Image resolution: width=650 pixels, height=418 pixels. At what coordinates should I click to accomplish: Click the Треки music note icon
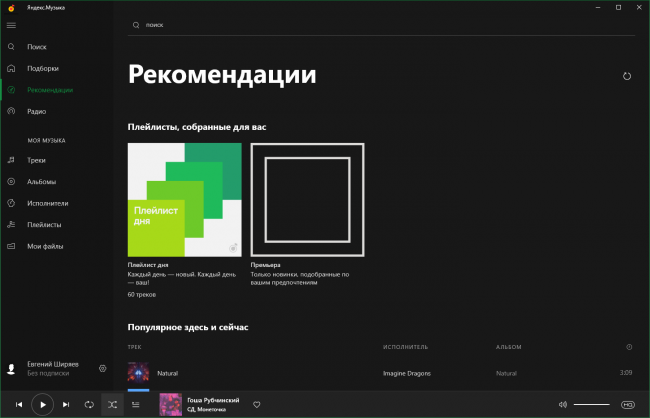click(x=11, y=160)
